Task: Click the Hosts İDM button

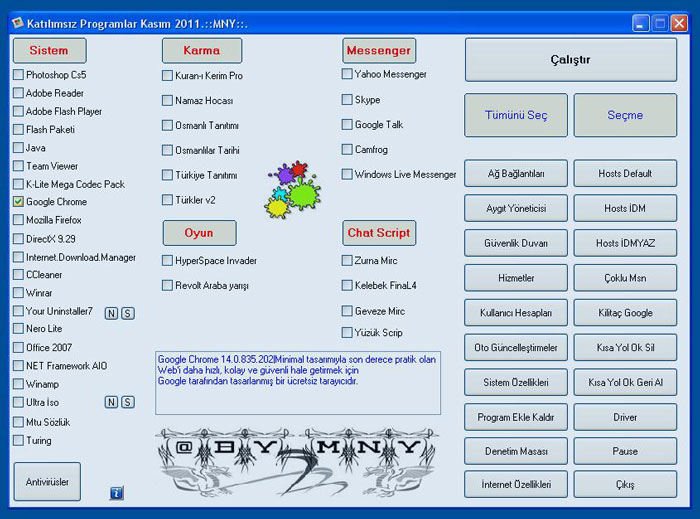Action: [x=625, y=208]
